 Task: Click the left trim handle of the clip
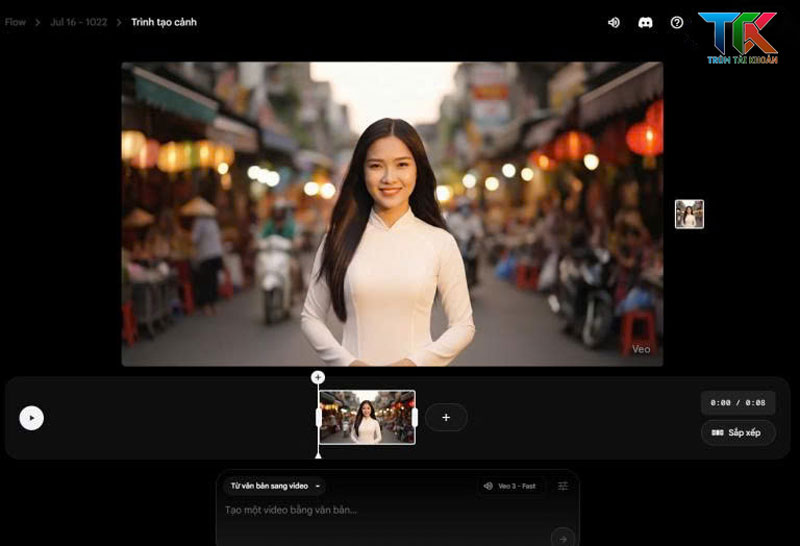[319, 417]
